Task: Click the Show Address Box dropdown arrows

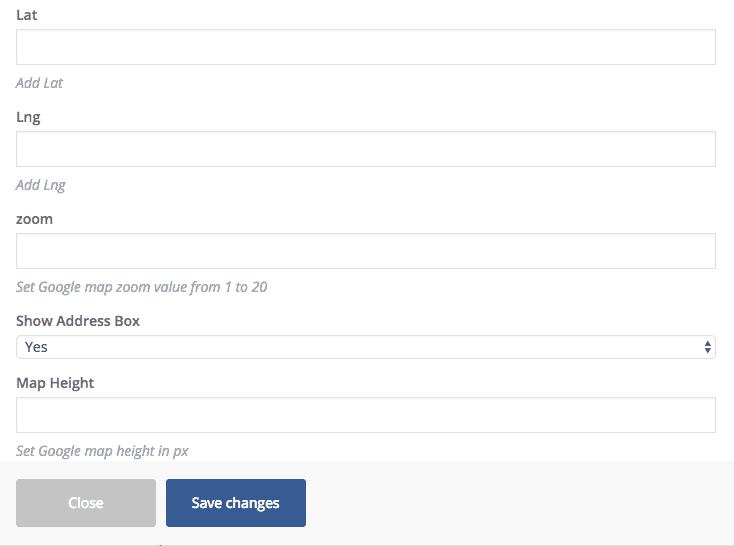Action: pos(708,347)
